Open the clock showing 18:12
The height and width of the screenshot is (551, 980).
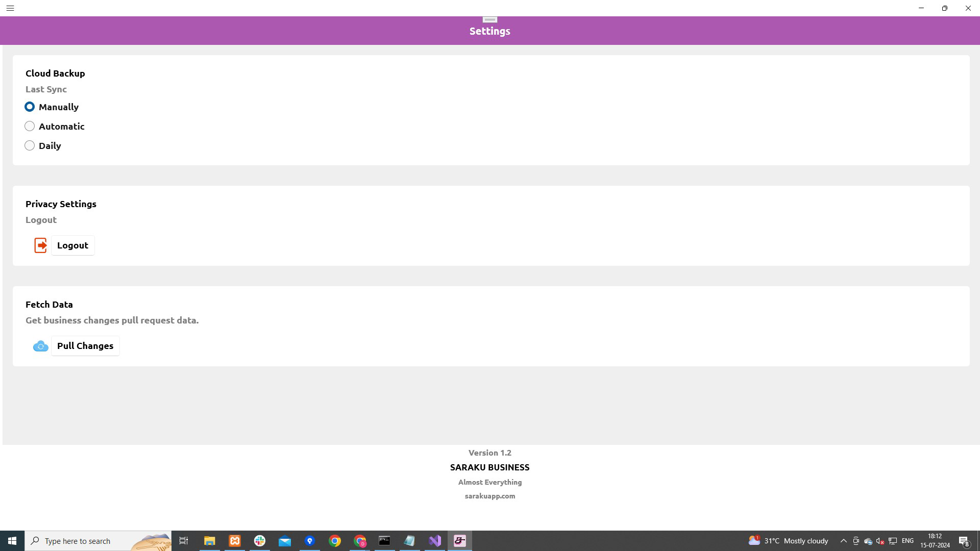935,541
